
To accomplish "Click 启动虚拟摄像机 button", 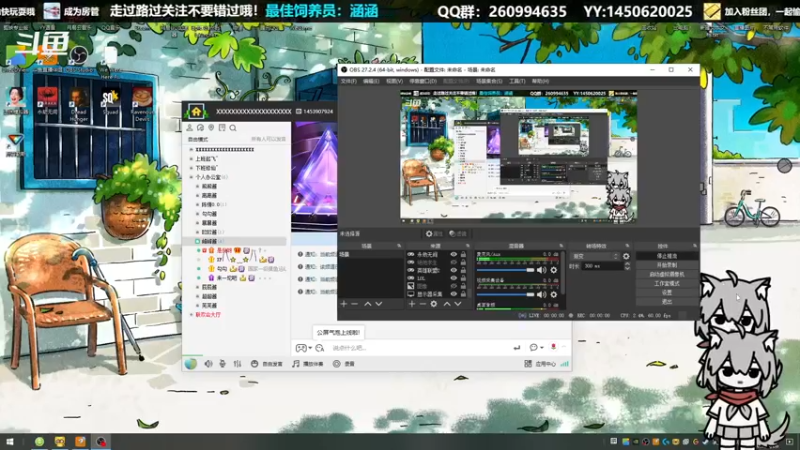I will (x=666, y=274).
